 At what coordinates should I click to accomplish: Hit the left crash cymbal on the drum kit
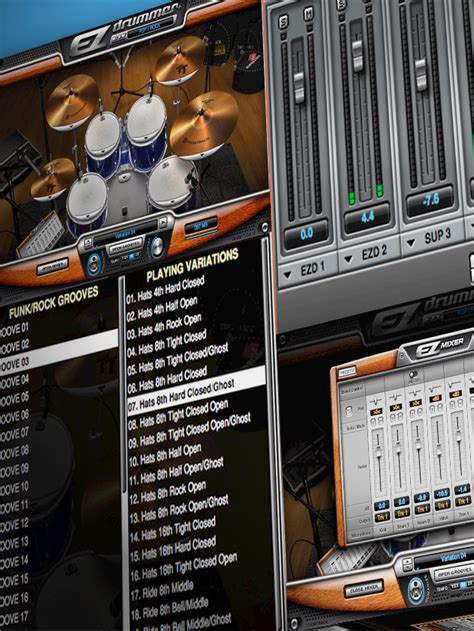[x=72, y=100]
